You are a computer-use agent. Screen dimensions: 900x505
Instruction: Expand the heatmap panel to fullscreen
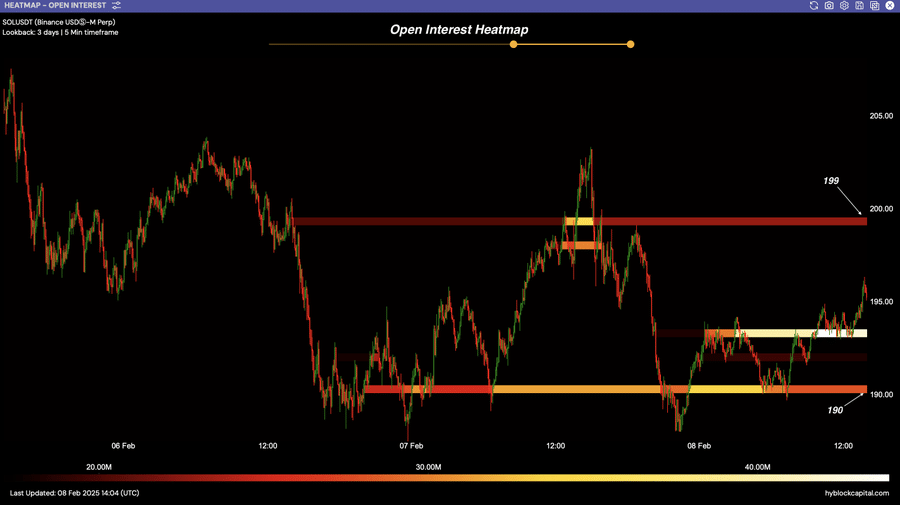874,6
